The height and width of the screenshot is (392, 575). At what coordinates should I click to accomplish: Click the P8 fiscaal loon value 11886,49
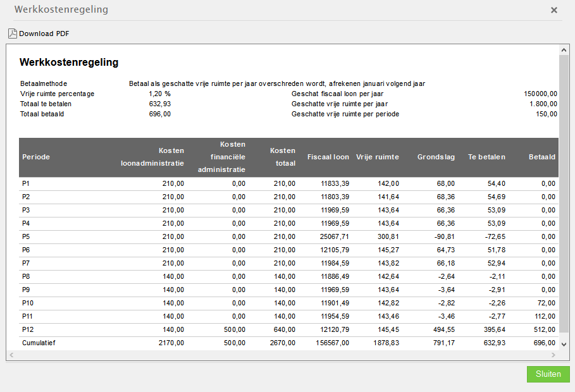point(335,276)
